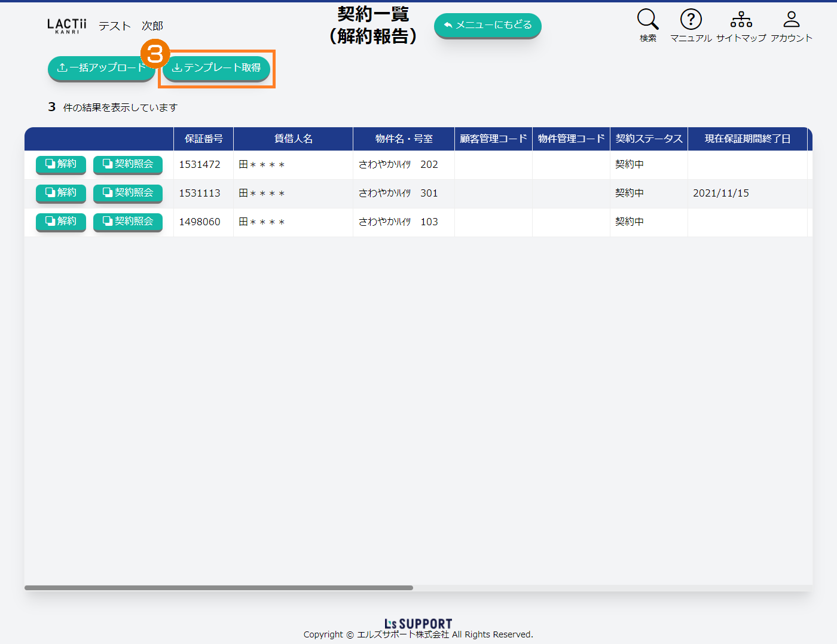Screen dimensions: 837x644
Task: Open the search magnifier icon
Action: pos(647,20)
